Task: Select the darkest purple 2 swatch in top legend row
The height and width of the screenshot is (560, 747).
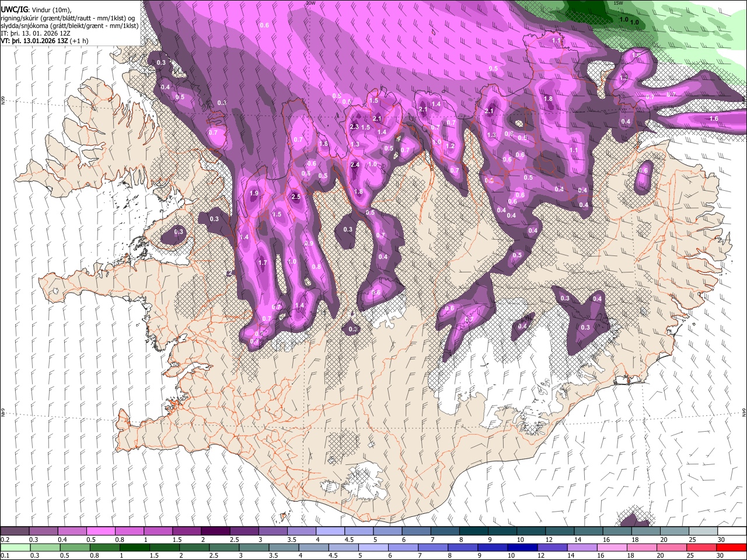Action: coord(215,531)
